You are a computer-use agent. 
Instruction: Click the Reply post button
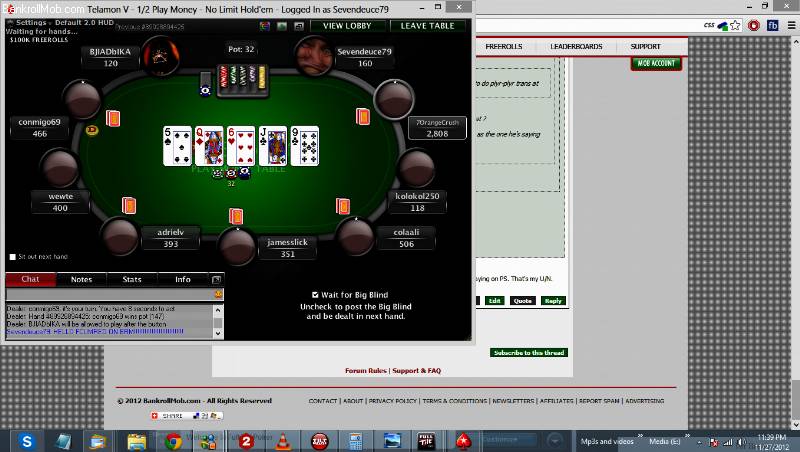point(553,301)
